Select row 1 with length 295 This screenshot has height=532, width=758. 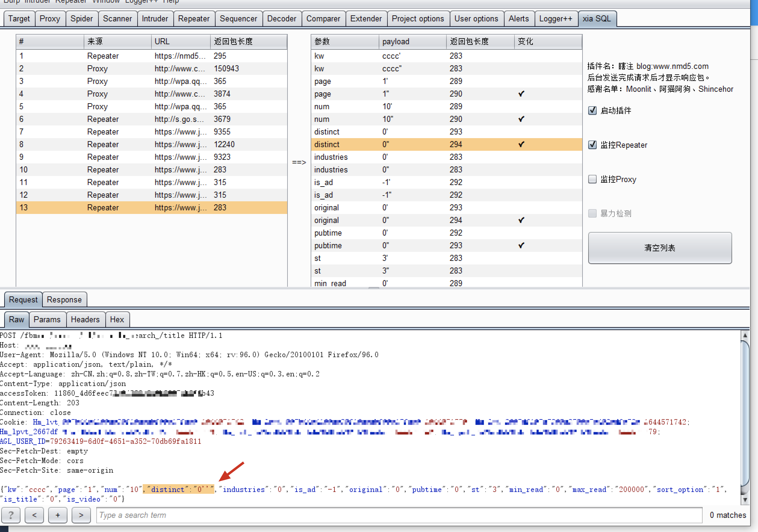tap(151, 56)
